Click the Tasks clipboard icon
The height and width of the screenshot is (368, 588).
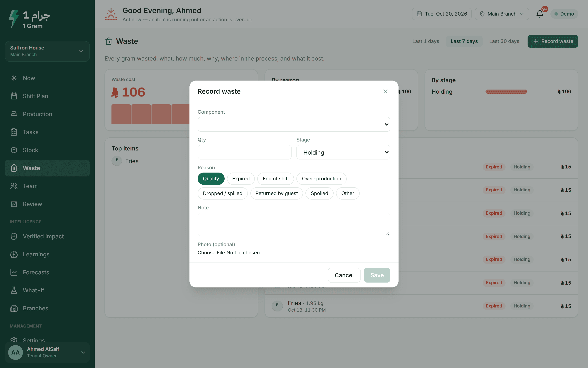(14, 132)
